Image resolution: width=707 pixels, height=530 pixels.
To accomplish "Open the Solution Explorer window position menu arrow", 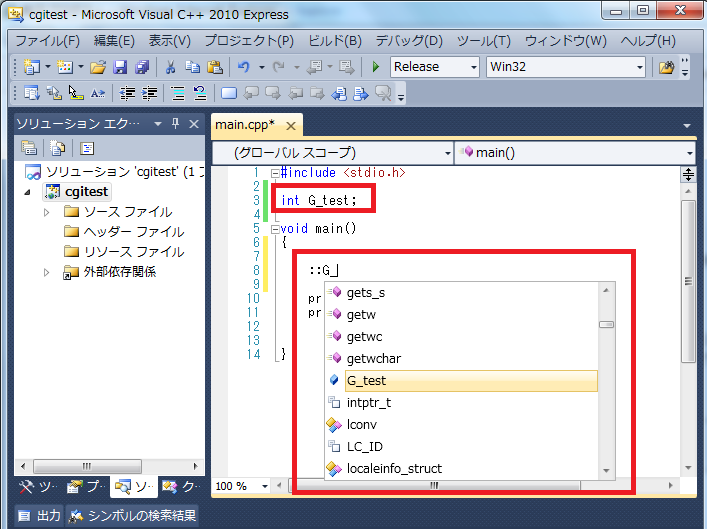I will click(x=157, y=124).
